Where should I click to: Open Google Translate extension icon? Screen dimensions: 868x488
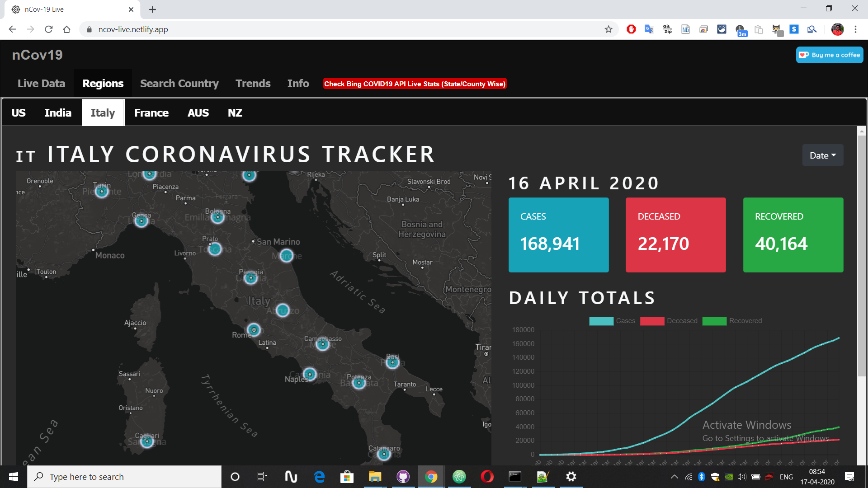(649, 29)
